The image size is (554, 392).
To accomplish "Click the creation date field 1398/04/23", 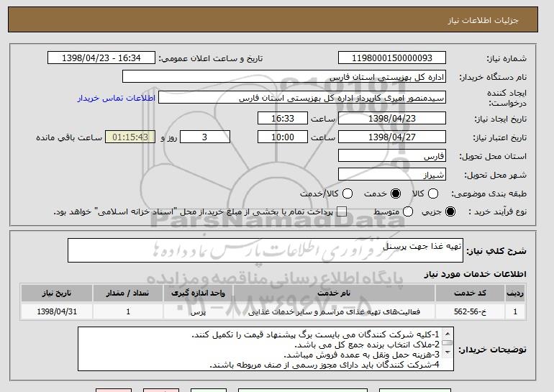I will click(x=392, y=118).
